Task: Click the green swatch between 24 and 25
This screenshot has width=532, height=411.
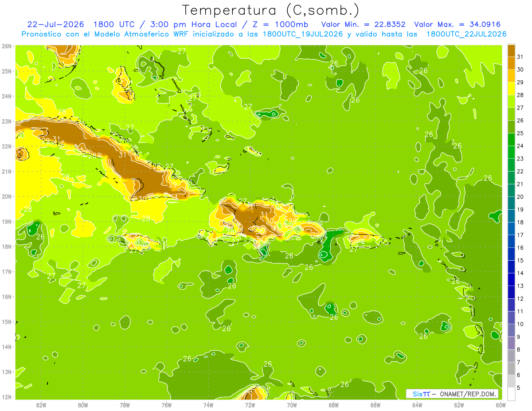Action: pos(511,140)
